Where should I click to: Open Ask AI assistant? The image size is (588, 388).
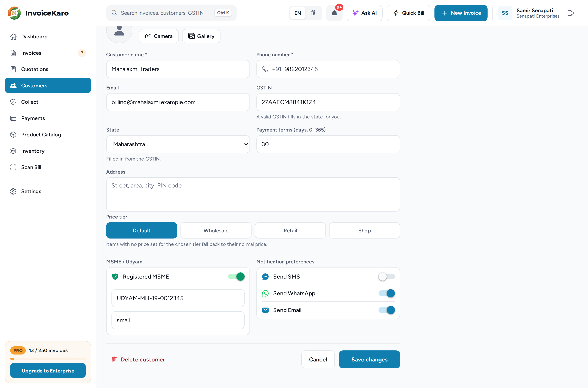pos(364,13)
